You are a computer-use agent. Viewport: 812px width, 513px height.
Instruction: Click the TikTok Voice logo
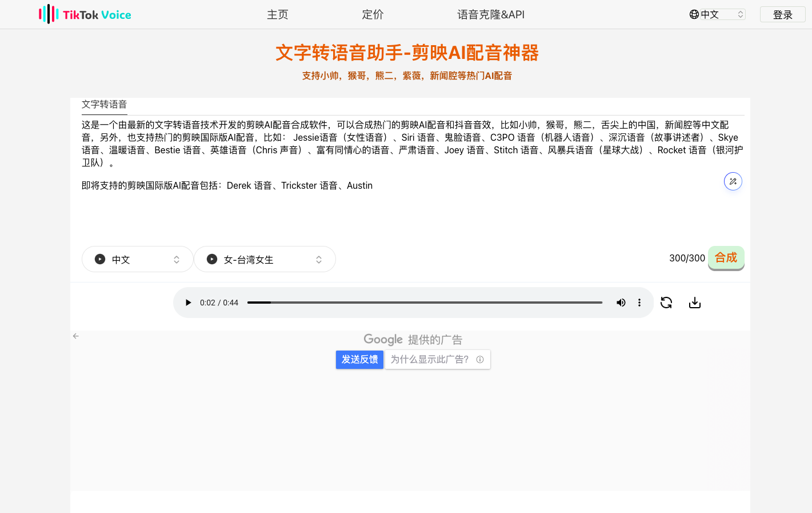coord(85,14)
